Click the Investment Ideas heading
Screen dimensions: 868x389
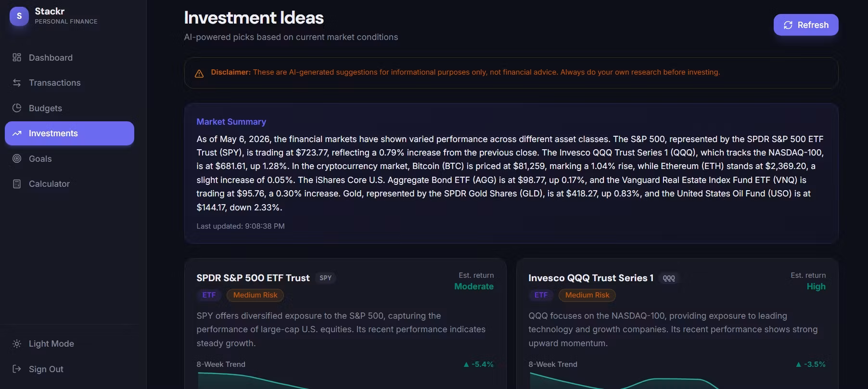pos(254,18)
